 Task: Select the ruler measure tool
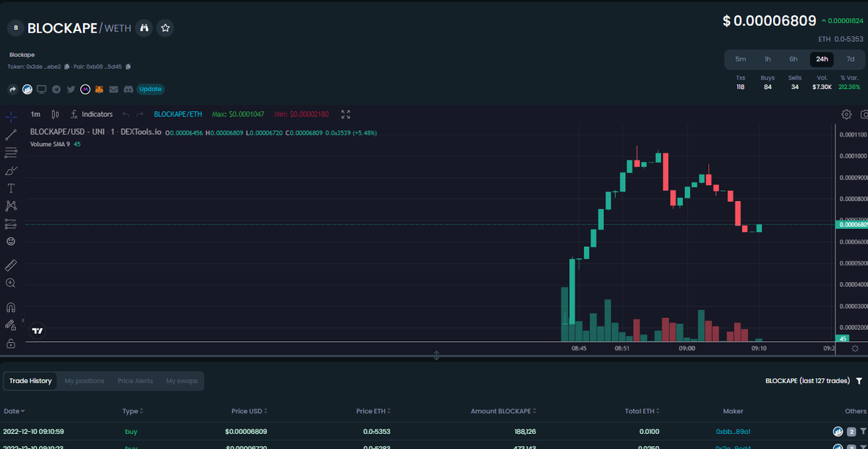point(11,265)
